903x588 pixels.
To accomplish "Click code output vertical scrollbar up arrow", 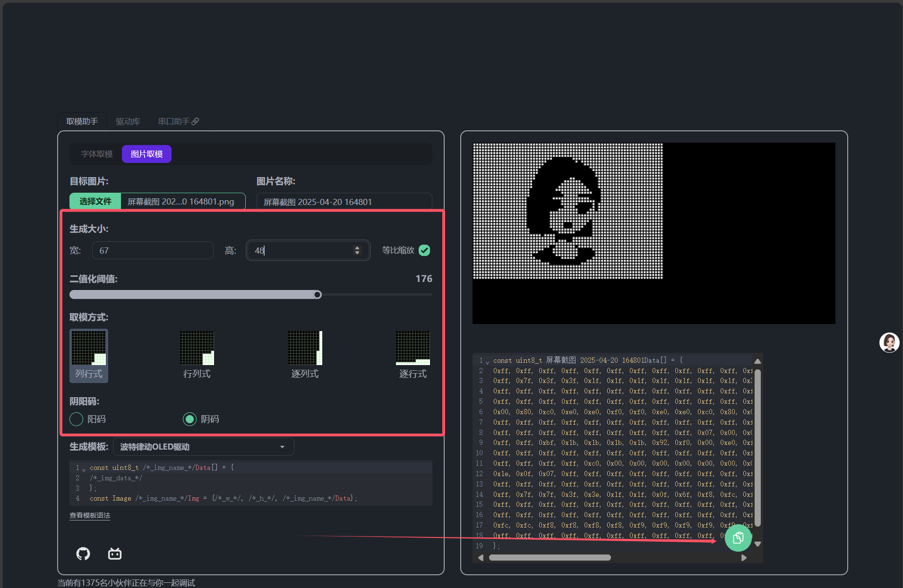I will [757, 361].
